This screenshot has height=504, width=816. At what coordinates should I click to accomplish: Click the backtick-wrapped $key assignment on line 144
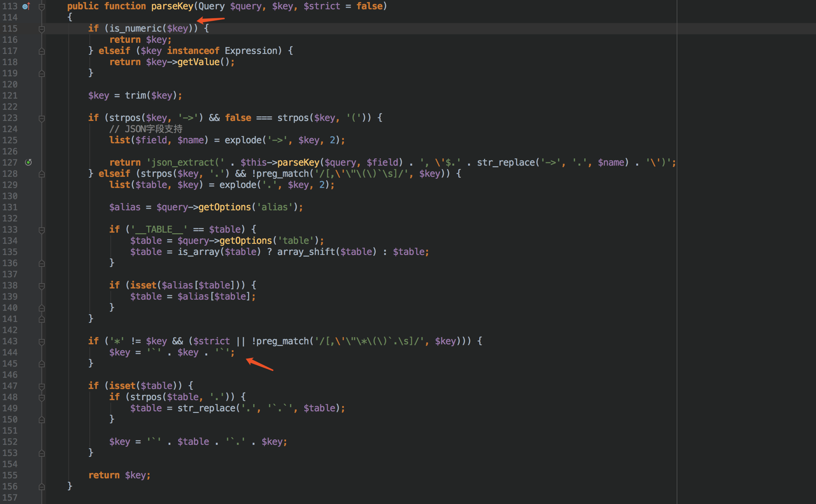click(x=172, y=353)
